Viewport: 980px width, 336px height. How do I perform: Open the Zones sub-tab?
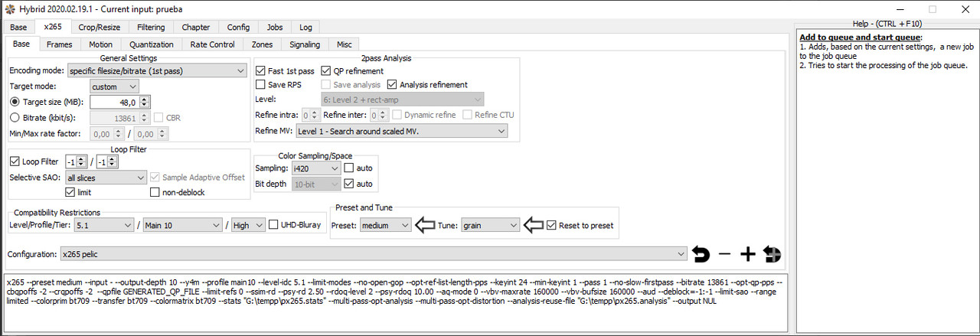tap(262, 44)
